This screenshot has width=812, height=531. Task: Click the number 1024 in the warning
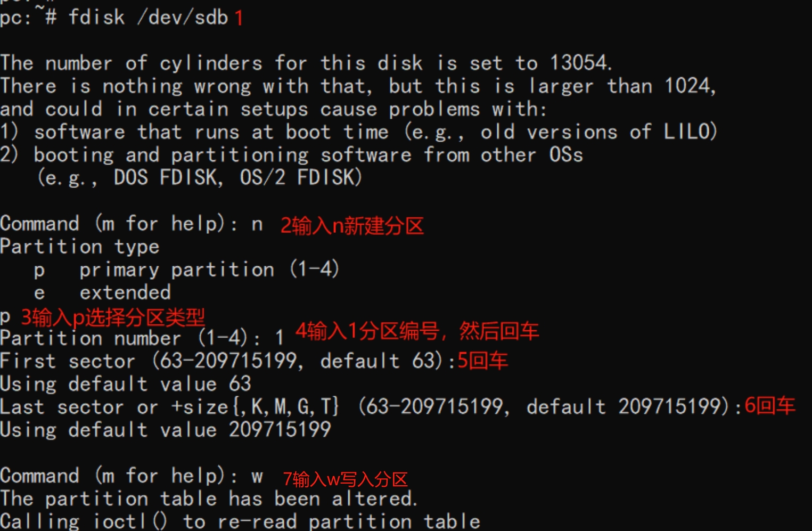click(x=687, y=86)
